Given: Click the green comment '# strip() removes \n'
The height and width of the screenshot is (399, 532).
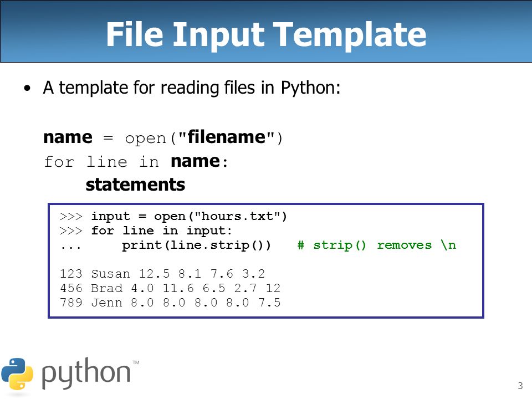Looking at the screenshot, I should tap(377, 245).
